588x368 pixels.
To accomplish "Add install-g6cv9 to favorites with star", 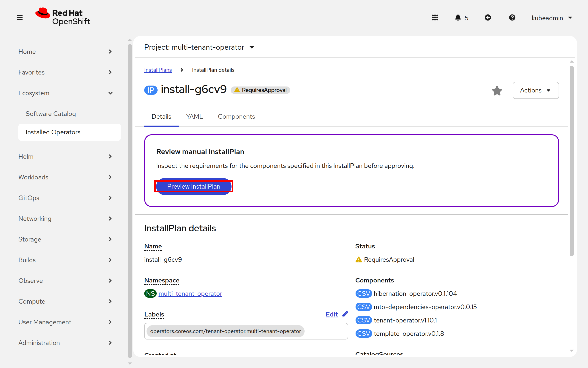I will (497, 91).
